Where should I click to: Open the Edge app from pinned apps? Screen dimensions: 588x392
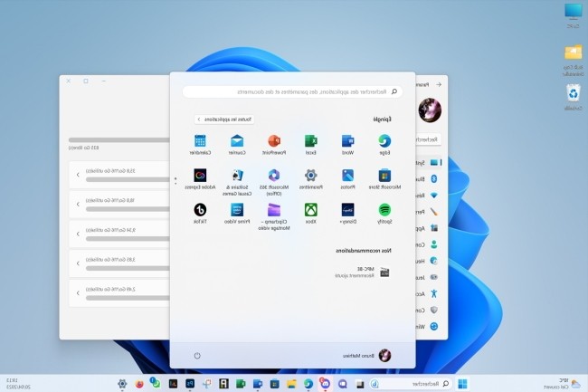click(384, 141)
